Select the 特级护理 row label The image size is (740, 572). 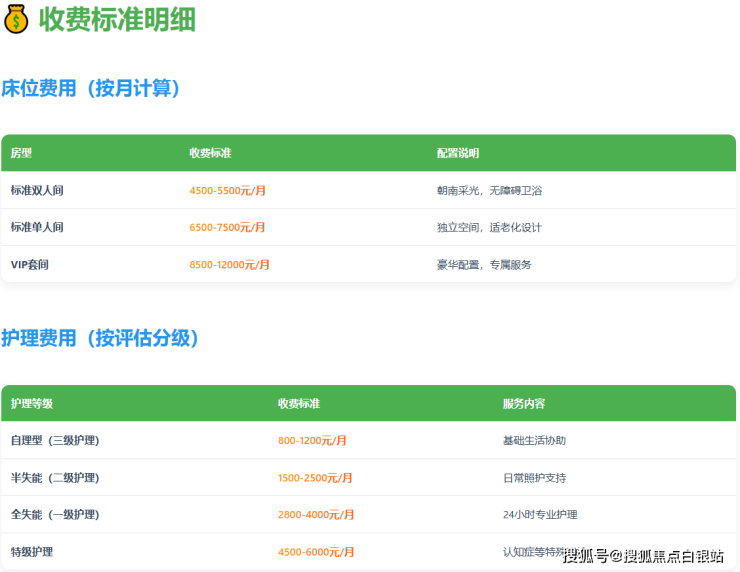click(32, 552)
